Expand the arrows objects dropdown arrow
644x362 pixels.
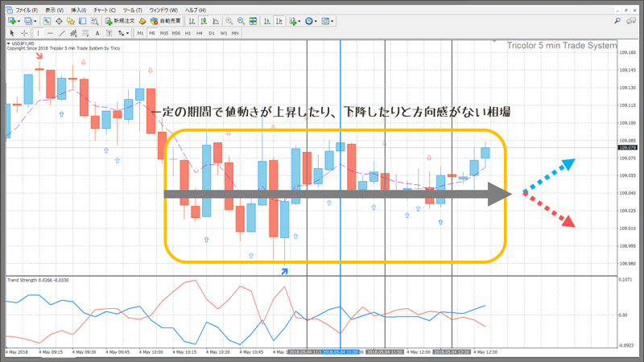click(x=128, y=33)
